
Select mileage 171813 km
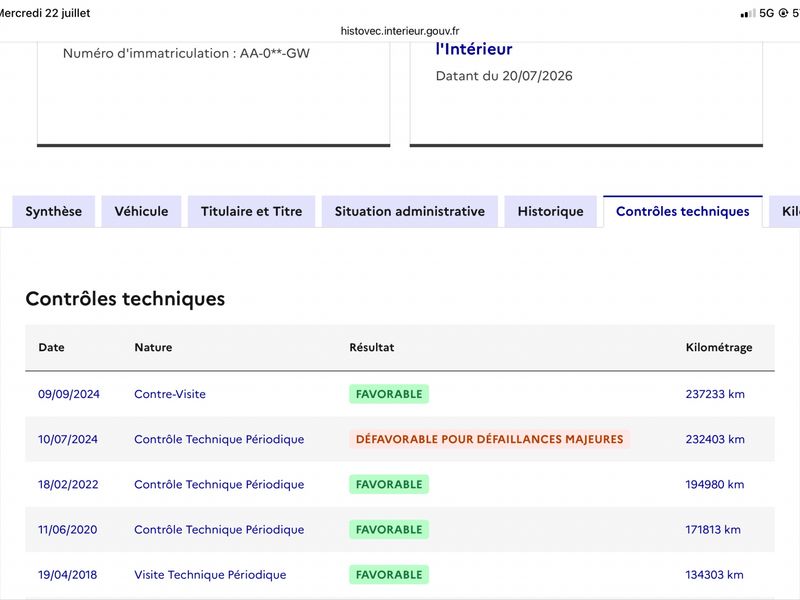point(713,530)
